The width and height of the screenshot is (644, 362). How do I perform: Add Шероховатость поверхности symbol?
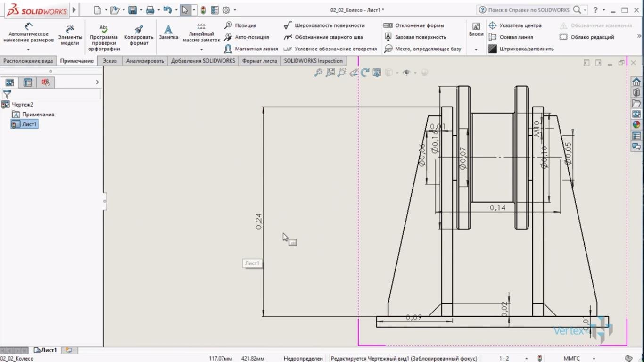tap(324, 25)
